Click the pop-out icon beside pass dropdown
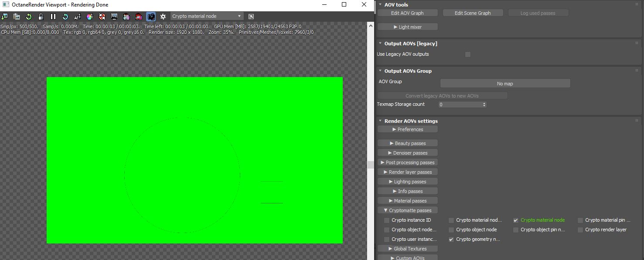The height and width of the screenshot is (260, 644). (x=251, y=17)
